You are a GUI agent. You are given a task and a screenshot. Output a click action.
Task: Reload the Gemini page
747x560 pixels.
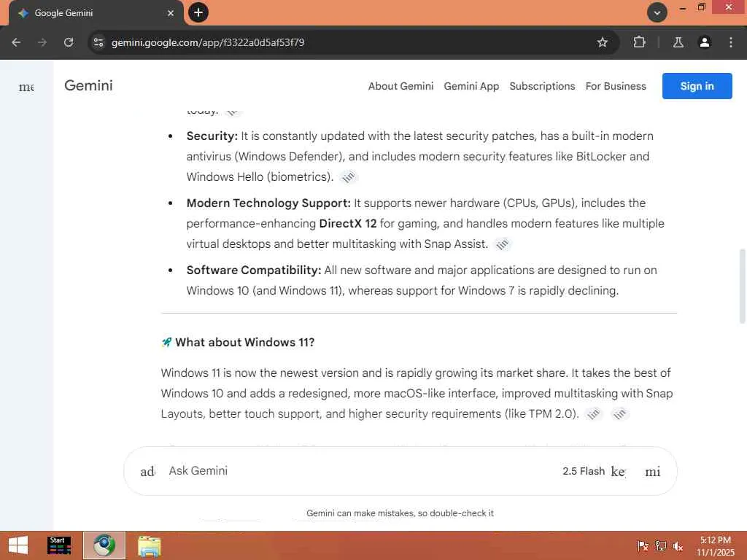pyautogui.click(x=69, y=42)
